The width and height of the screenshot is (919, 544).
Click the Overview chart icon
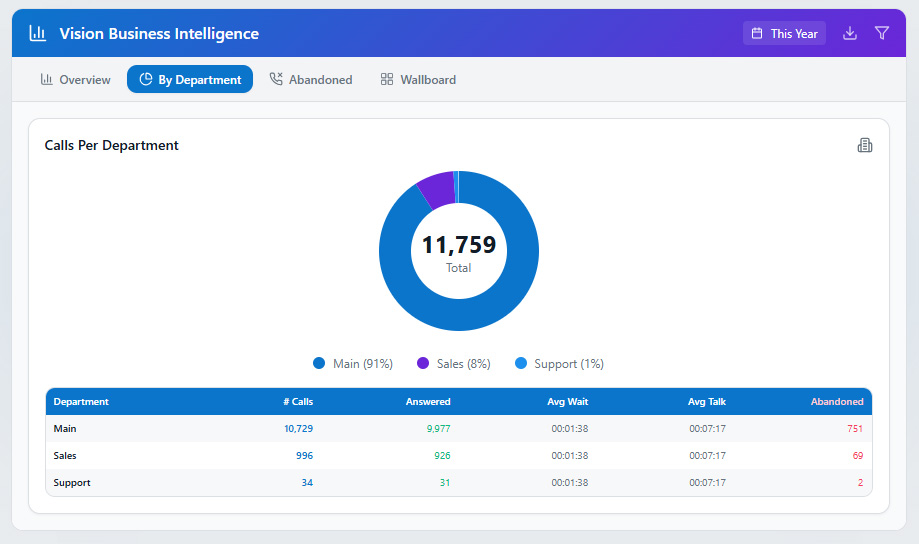pos(46,79)
